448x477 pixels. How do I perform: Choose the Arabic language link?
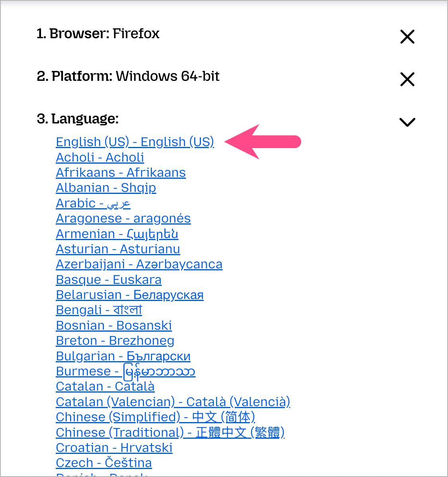click(93, 203)
